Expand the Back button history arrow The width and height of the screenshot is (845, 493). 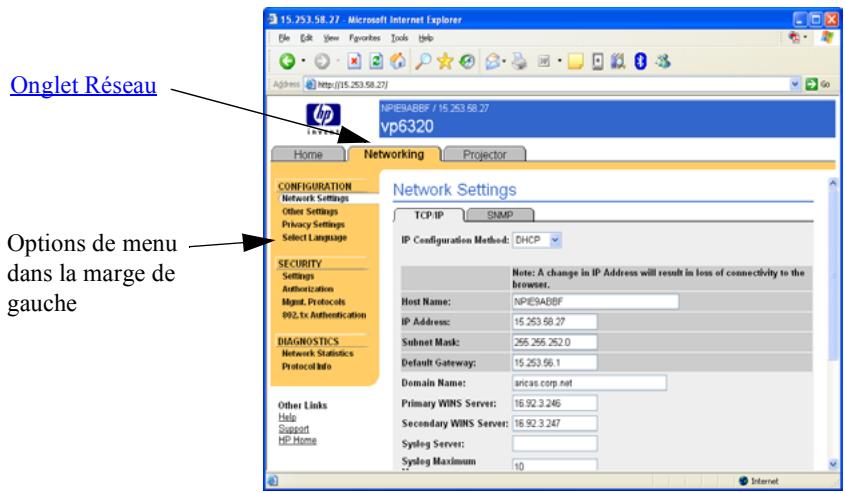[303, 61]
